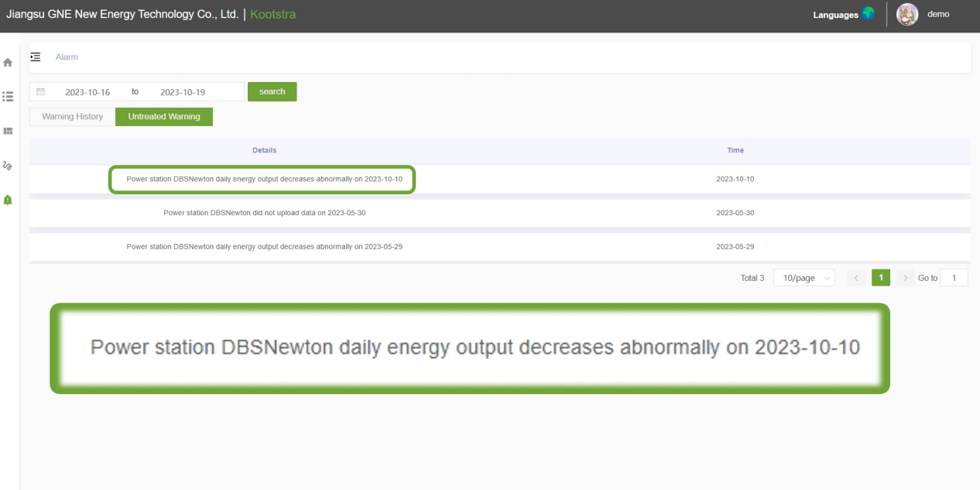Open the Home icon in sidebar

click(9, 63)
